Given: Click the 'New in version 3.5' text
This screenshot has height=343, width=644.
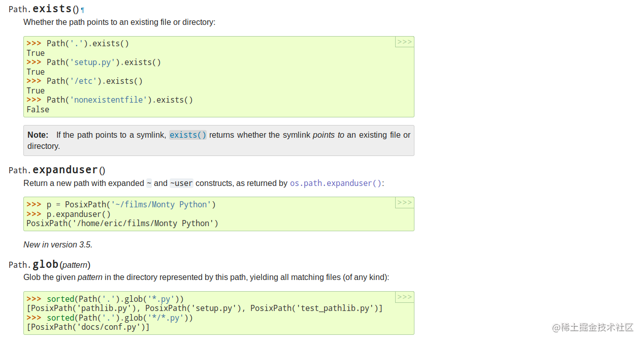Looking at the screenshot, I should pyautogui.click(x=57, y=244).
